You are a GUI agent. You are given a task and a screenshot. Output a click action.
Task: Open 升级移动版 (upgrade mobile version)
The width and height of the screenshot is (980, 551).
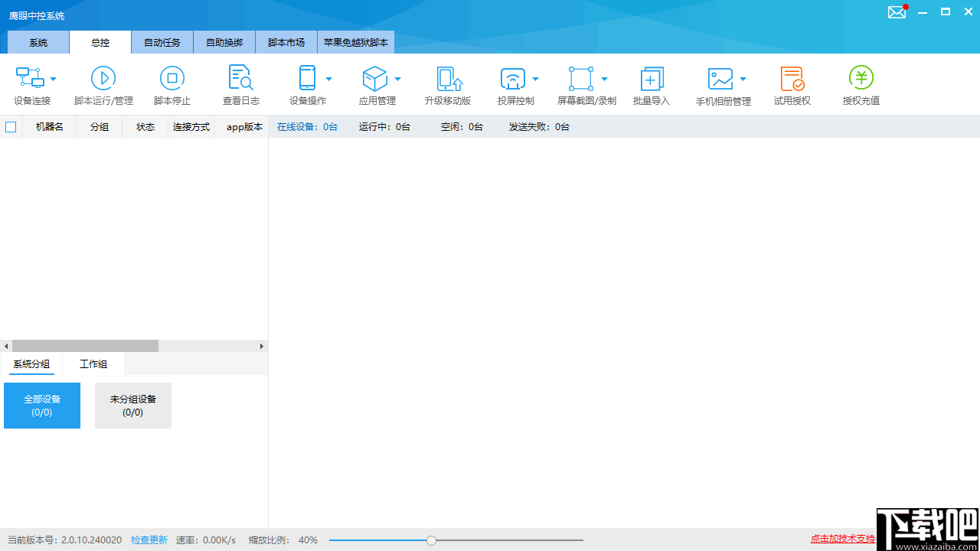(448, 84)
